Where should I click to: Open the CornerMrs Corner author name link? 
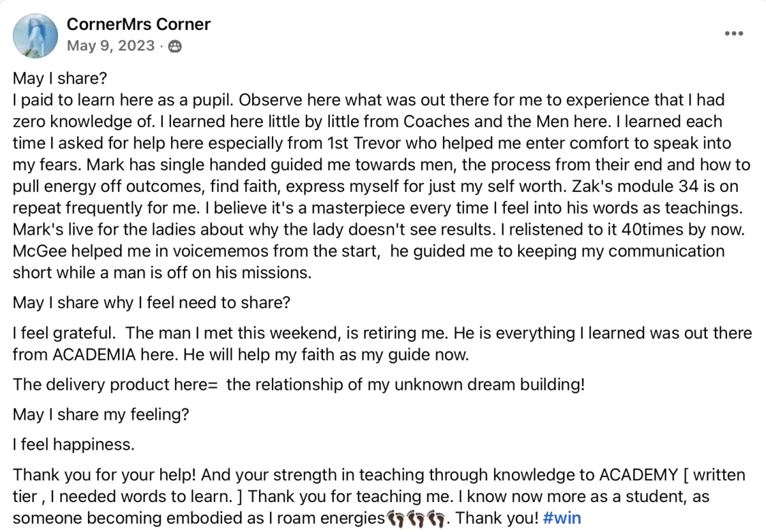(139, 24)
